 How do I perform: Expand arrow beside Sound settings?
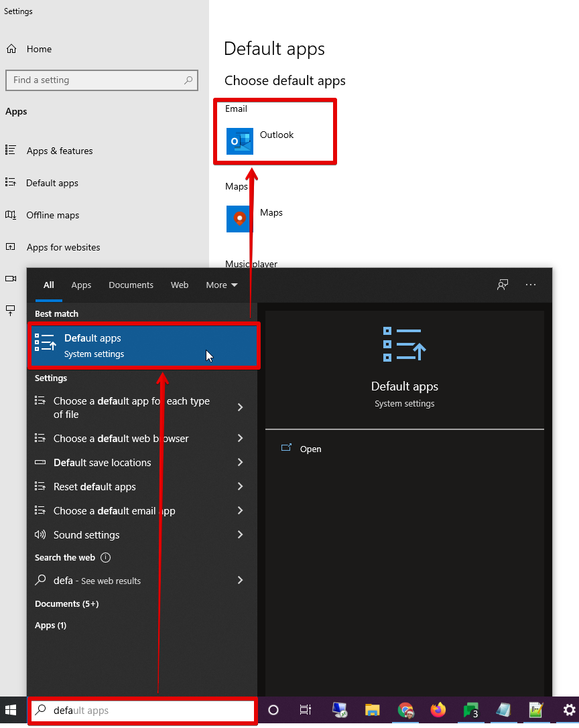point(240,535)
